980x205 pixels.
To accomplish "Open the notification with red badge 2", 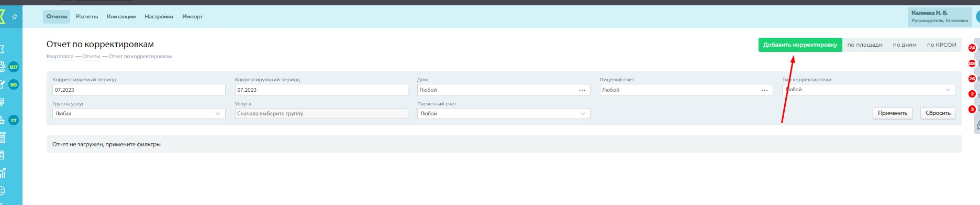I will 972,94.
